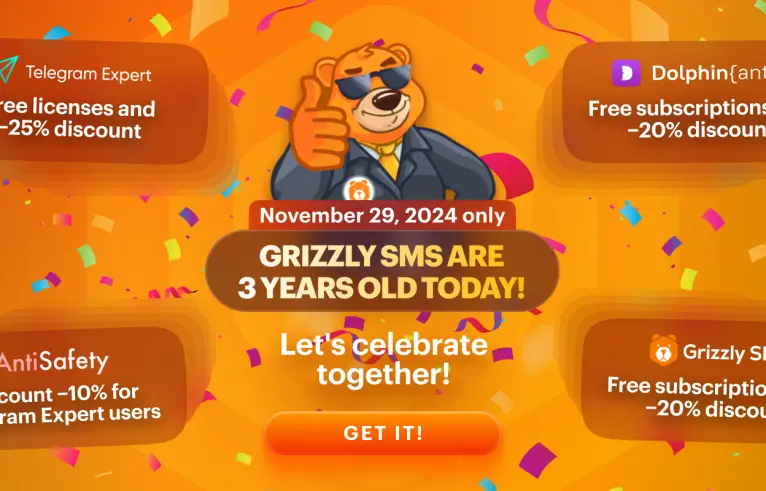
Task: Click the AntiSafety logo text
Action: tap(54, 362)
